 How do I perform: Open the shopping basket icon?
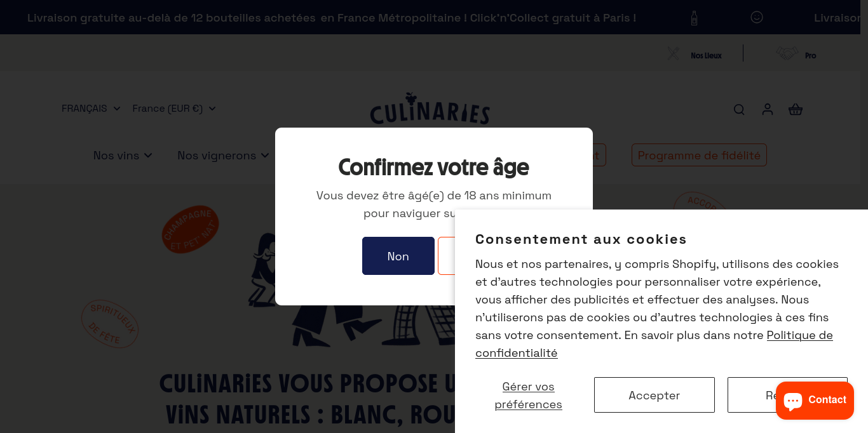(x=795, y=109)
